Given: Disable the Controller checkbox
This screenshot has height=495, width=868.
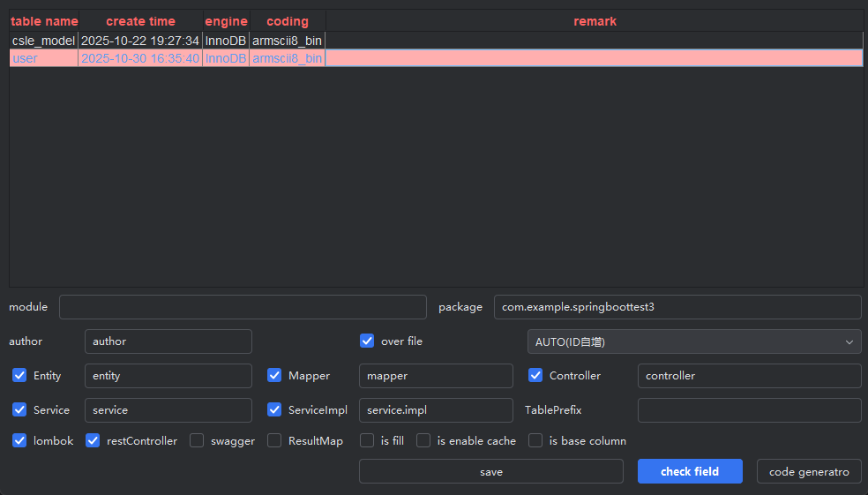Looking at the screenshot, I should point(535,376).
